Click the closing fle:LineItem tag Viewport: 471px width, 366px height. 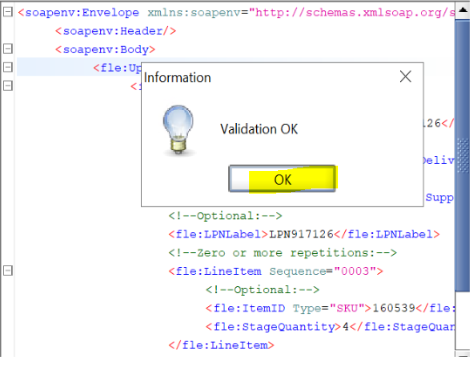[221, 345]
